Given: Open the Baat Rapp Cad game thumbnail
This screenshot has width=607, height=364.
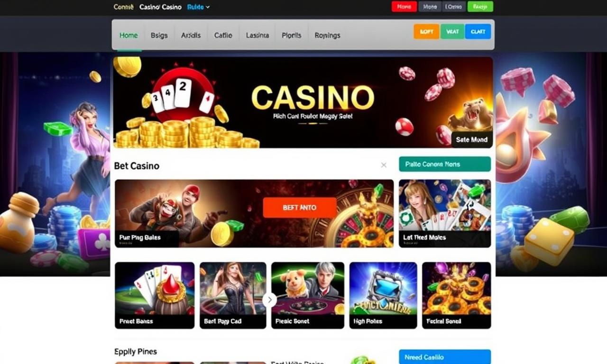Looking at the screenshot, I should [x=232, y=295].
